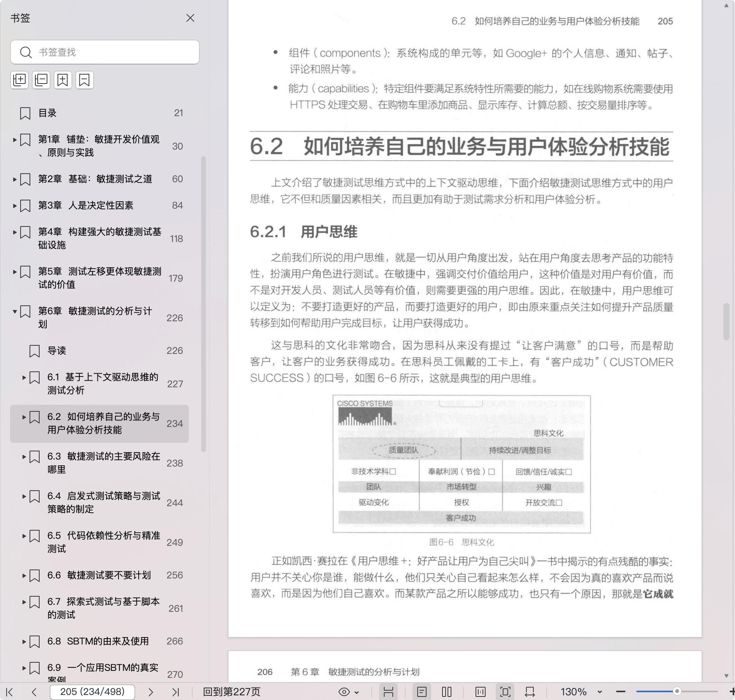Open the zoom percentage dropdown
The width and height of the screenshot is (735, 700).
pyautogui.click(x=599, y=692)
